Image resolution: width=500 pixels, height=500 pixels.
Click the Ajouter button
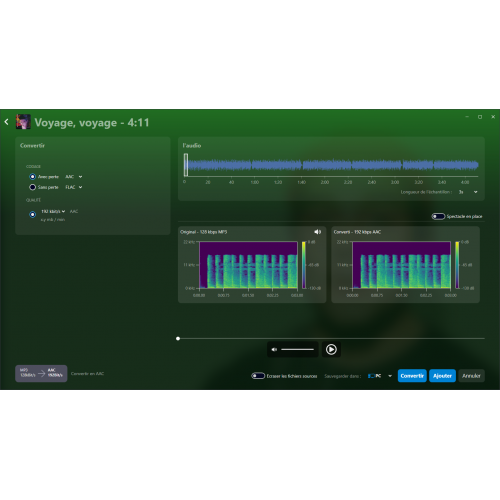pos(442,376)
